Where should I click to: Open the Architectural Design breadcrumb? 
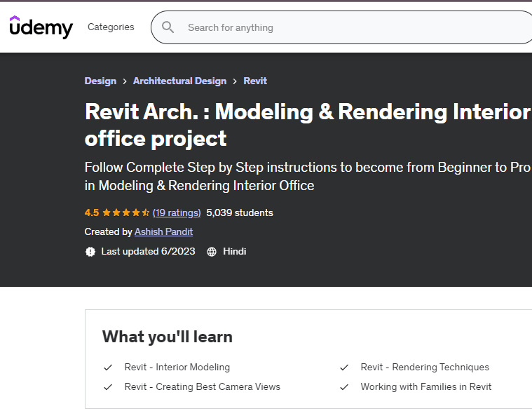pos(179,81)
